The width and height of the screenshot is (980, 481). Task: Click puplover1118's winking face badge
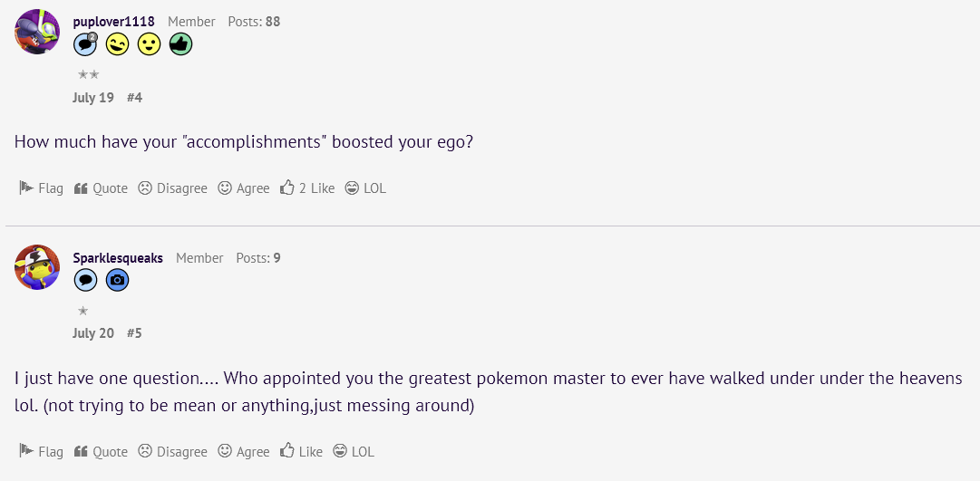[118, 43]
